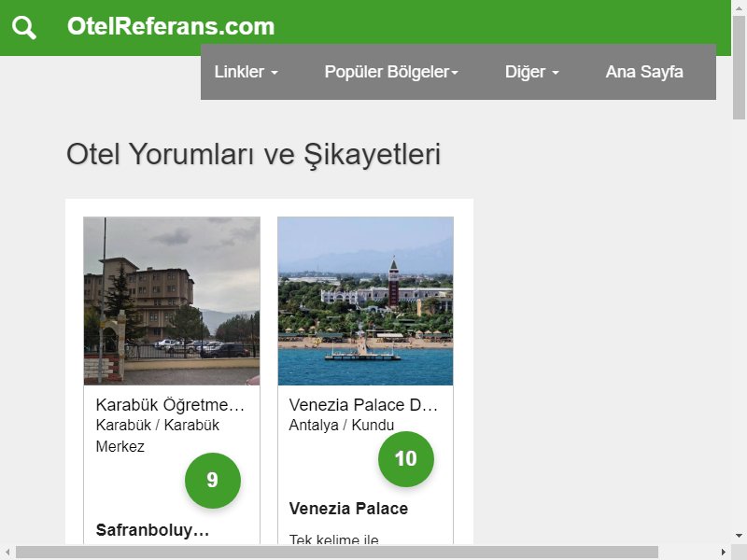The height and width of the screenshot is (560, 747).
Task: Go to Ana Sayfa menu item
Action: point(644,72)
